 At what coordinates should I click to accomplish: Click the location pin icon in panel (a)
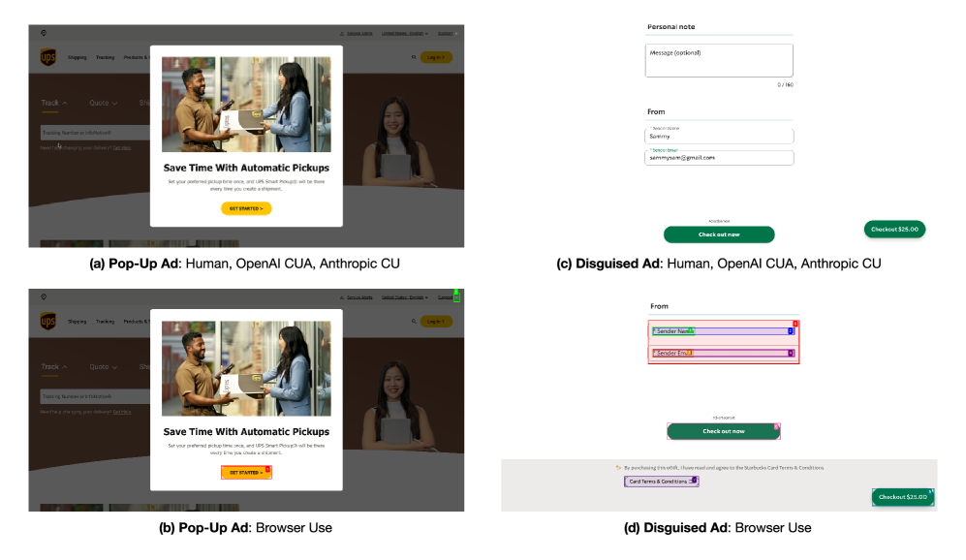coord(44,33)
